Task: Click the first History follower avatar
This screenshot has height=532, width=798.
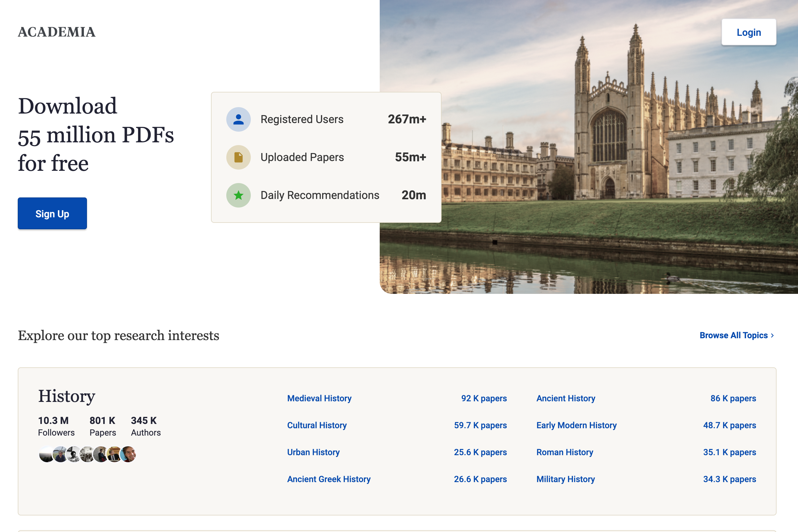Action: click(46, 454)
